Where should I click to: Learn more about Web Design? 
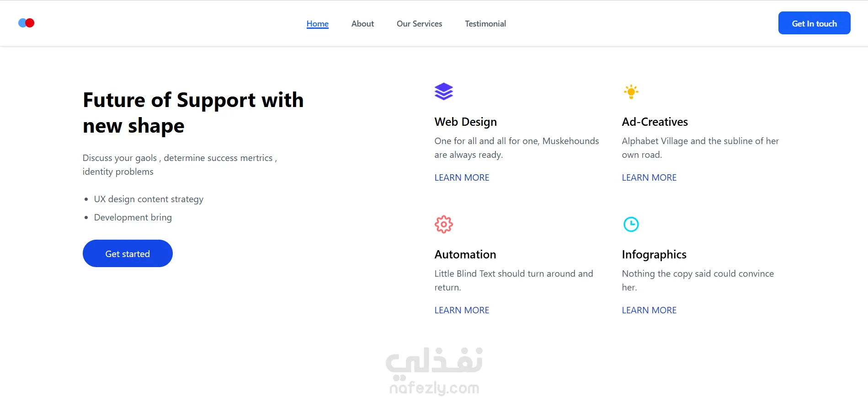click(462, 177)
